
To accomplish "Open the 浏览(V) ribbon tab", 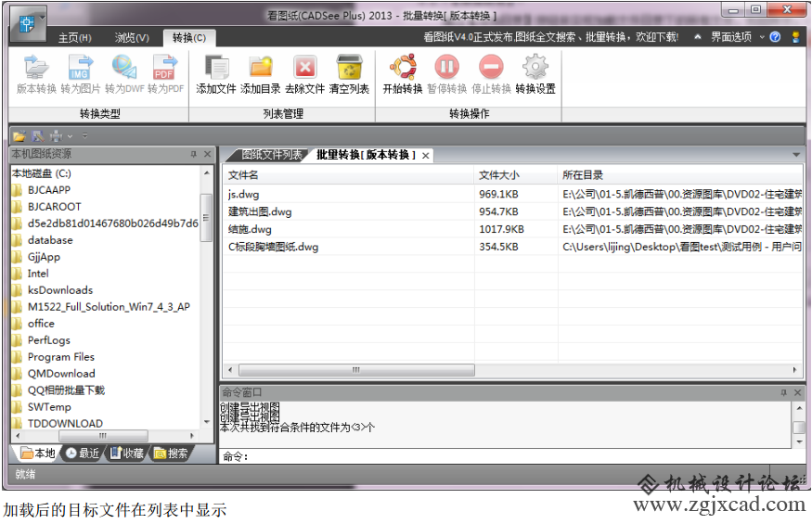I will (x=132, y=38).
